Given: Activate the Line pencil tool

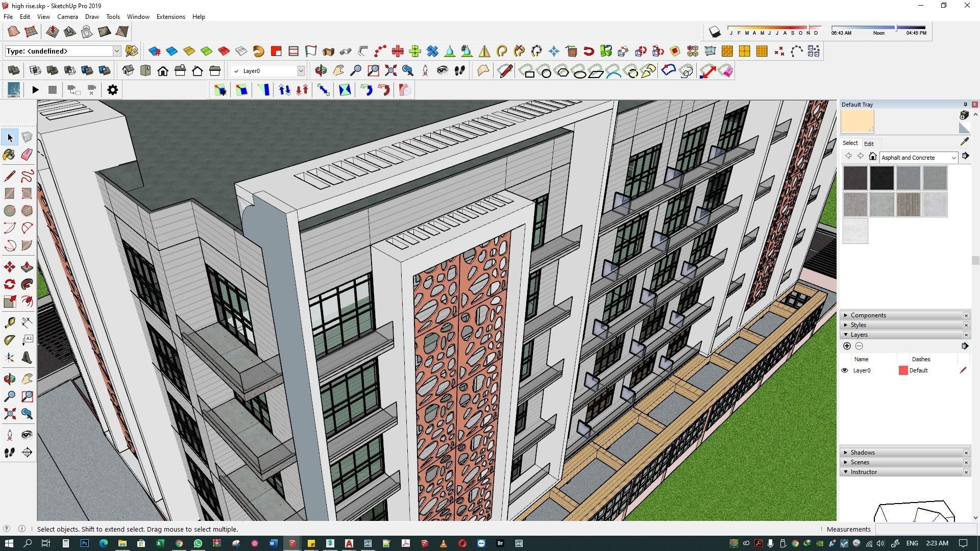Looking at the screenshot, I should (10, 176).
